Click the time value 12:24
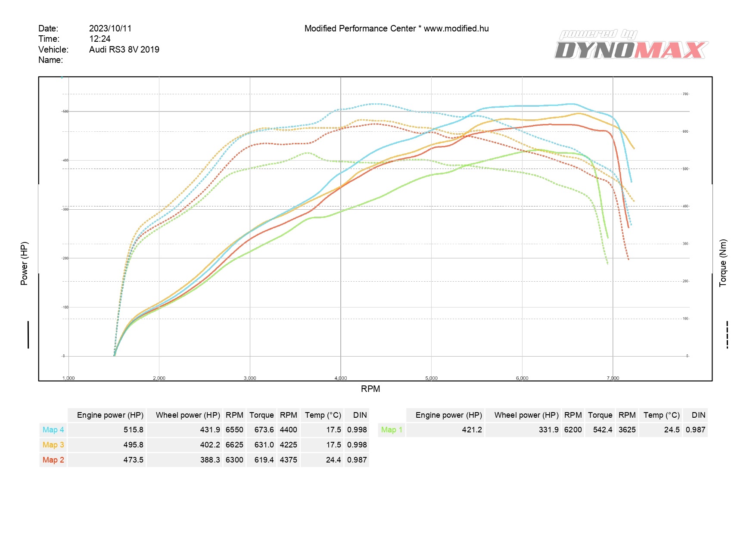The image size is (756, 534). [100, 39]
